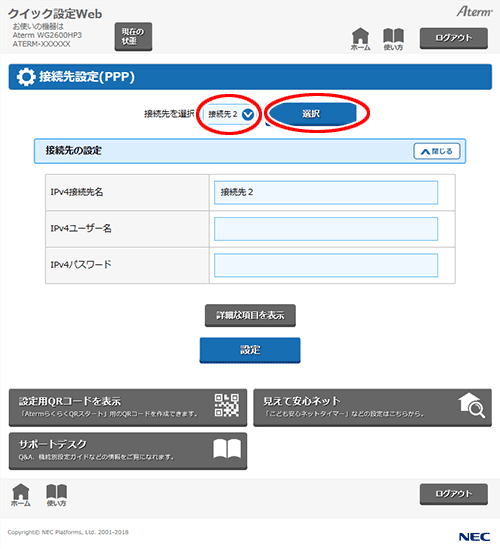Click the ホーム icon in footer
500x549 pixels.
[x=21, y=495]
